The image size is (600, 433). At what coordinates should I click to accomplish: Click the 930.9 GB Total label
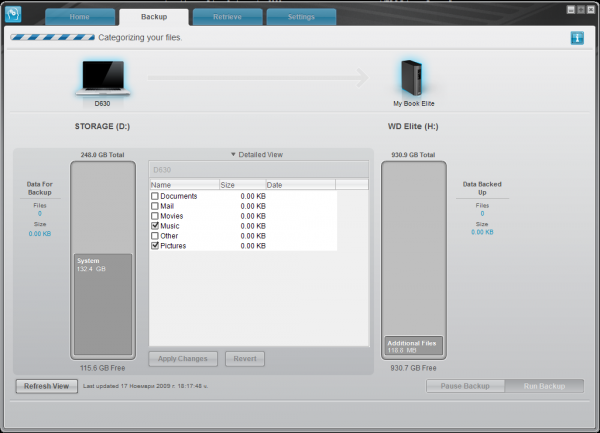pyautogui.click(x=413, y=155)
